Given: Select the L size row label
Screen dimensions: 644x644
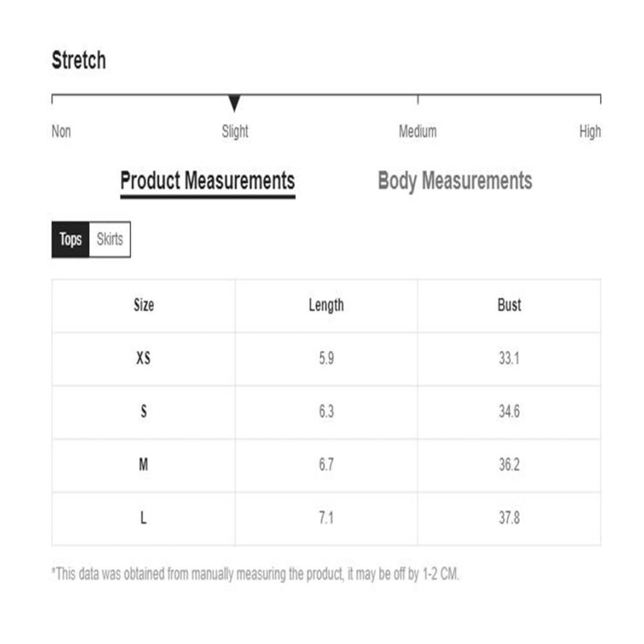Looking at the screenshot, I should (144, 518).
